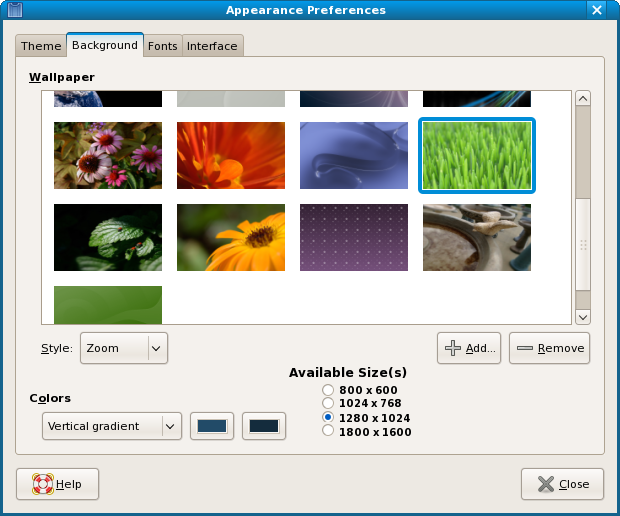Viewport: 620px width, 516px height.
Task: Click the window menu icon in title bar
Action: tap(15, 10)
